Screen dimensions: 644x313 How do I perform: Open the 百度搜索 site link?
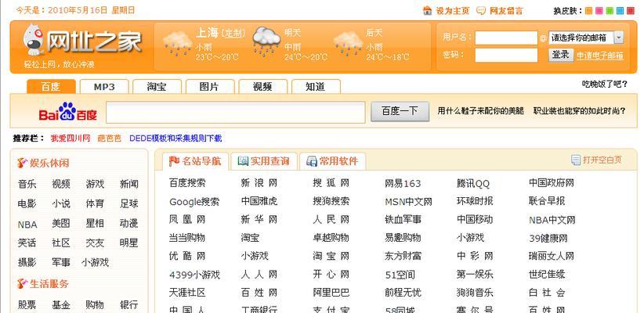pos(187,183)
